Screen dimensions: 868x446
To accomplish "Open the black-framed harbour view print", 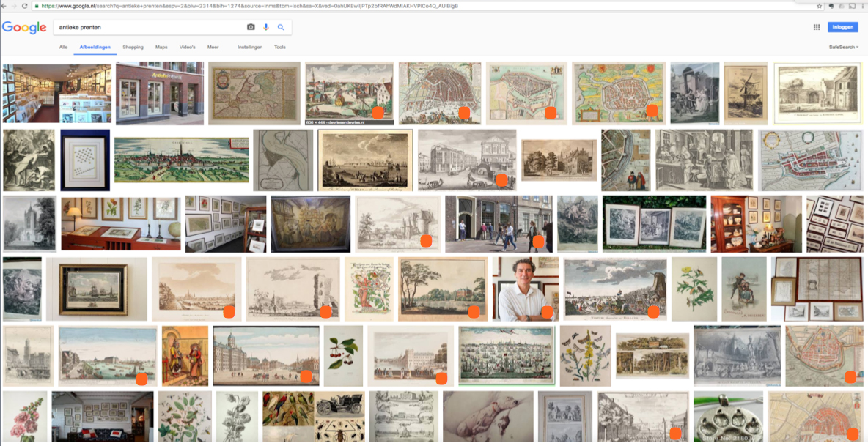I will tap(365, 160).
